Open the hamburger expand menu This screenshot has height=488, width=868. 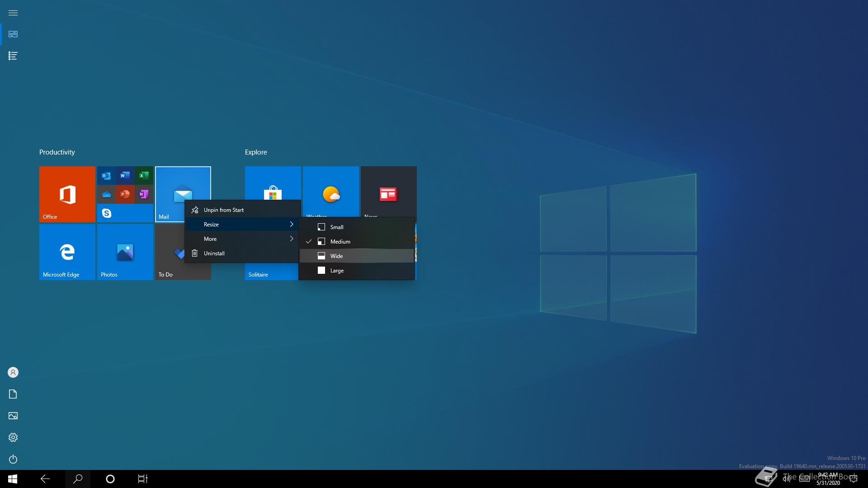coord(13,13)
